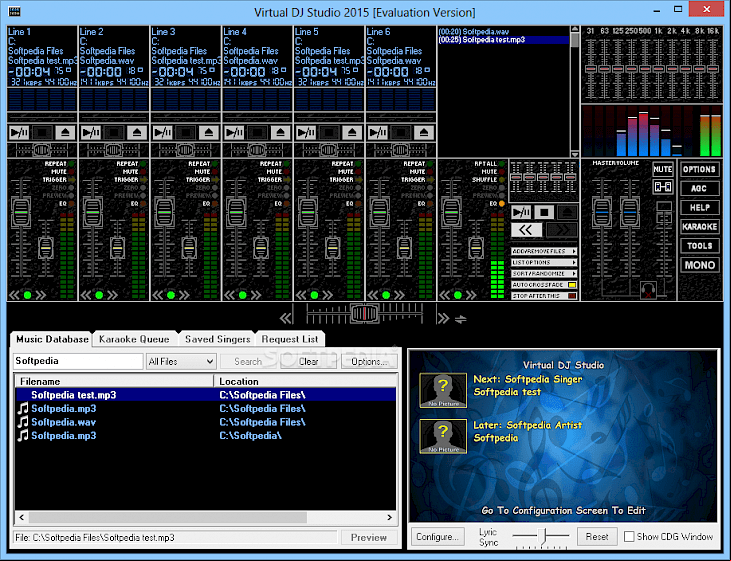Click Line 1 green crossfade assign dot
The image size is (731, 561).
[x=28, y=295]
